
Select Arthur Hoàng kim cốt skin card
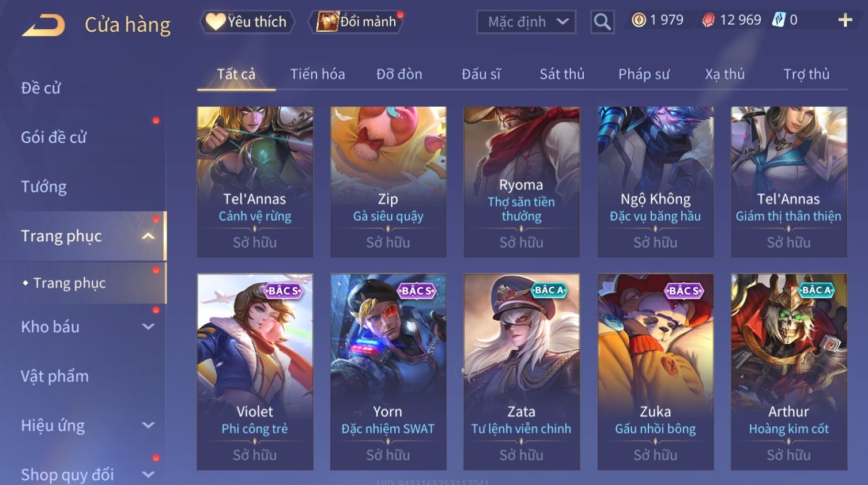coord(789,372)
